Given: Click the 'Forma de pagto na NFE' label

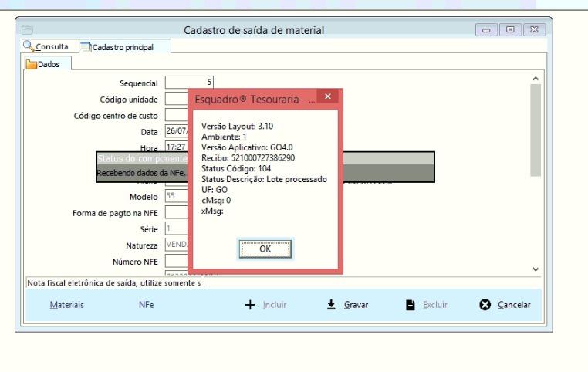Looking at the screenshot, I should pos(115,213).
